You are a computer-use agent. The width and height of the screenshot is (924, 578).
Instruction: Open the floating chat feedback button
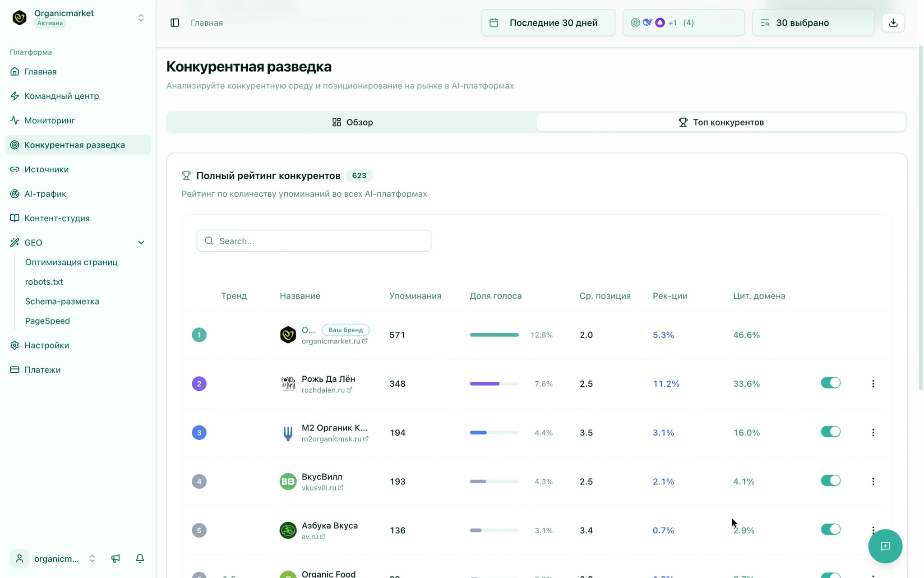point(885,546)
